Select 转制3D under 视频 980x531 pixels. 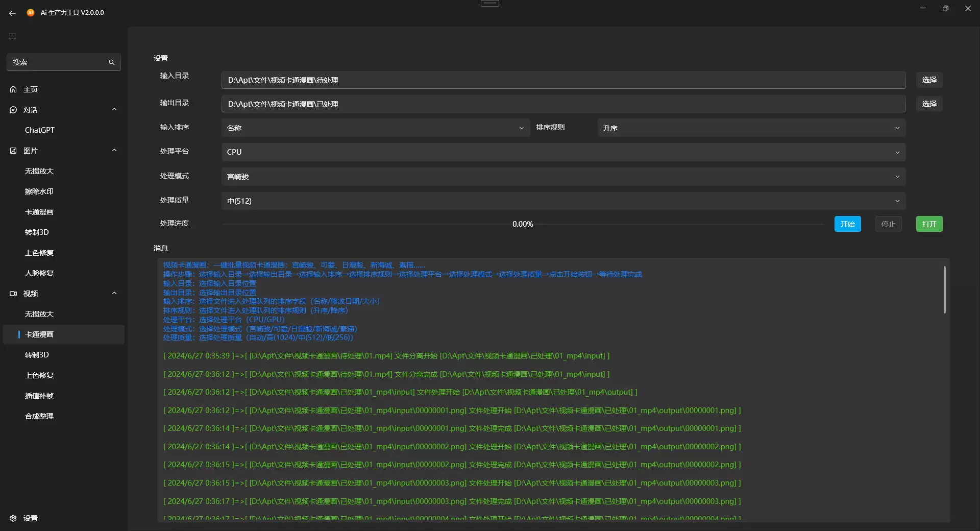coord(64,355)
